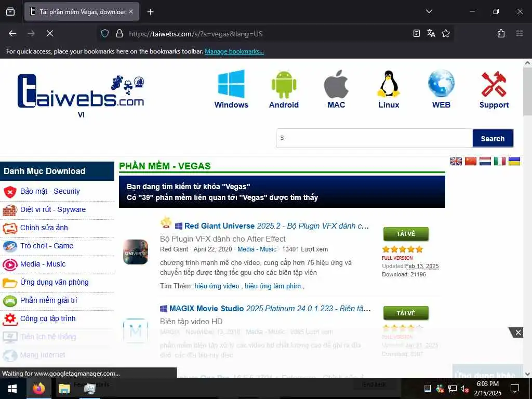Open Media - Music link under Red Giant
Image resolution: width=532 pixels, height=399 pixels.
[x=257, y=249]
